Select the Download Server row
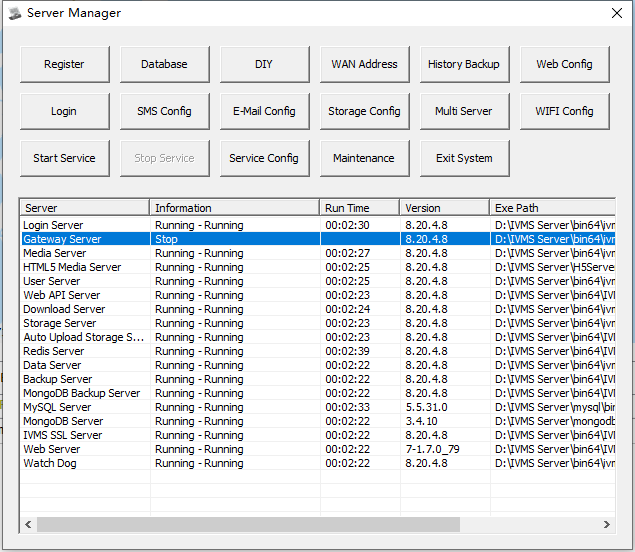The height and width of the screenshot is (552, 635). click(318, 309)
